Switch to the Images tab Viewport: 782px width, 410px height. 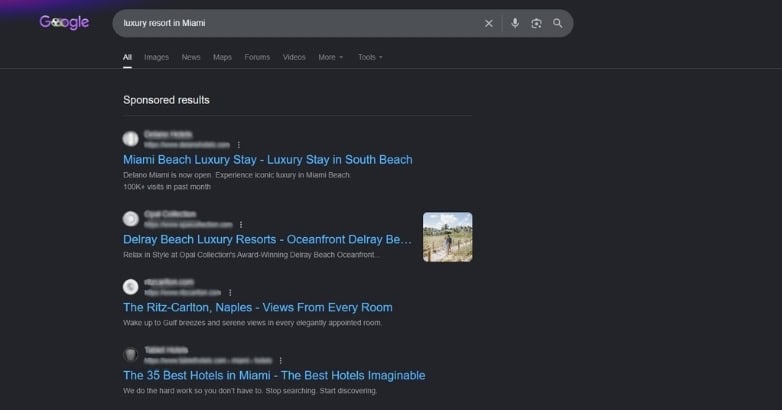click(156, 57)
